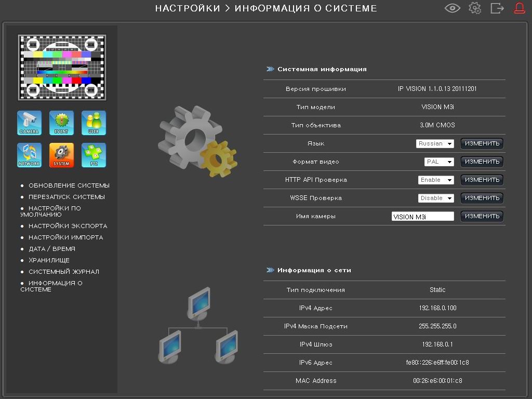Click ИЗМЕНИТЬ button for HTTP API Проверка
Screen dimensions: 532x399
tap(482, 180)
